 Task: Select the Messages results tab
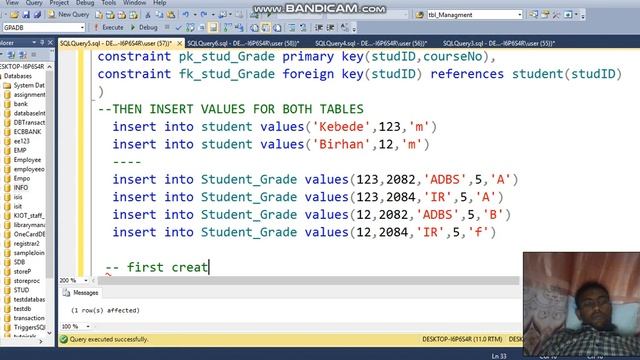point(81,293)
